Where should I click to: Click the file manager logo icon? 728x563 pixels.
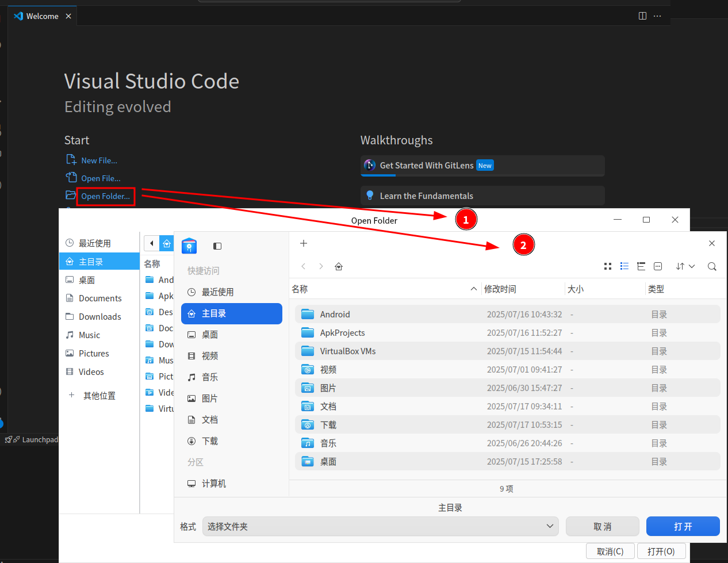pos(189,246)
